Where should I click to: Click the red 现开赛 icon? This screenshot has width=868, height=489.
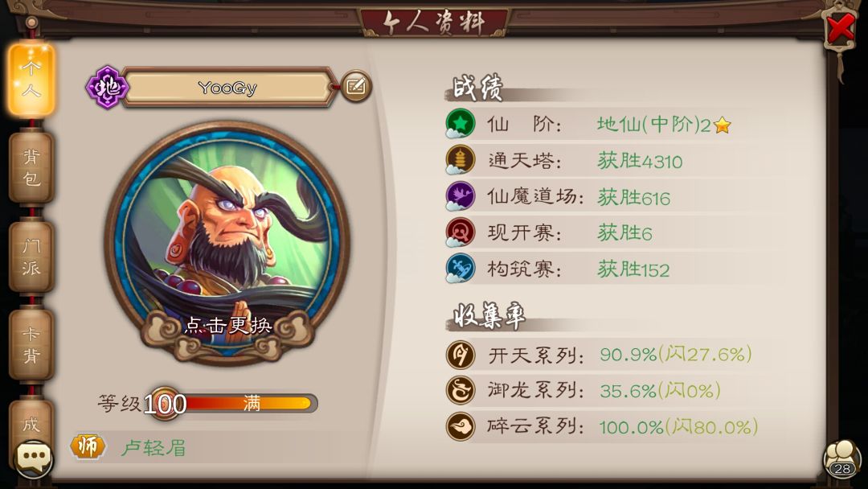460,232
